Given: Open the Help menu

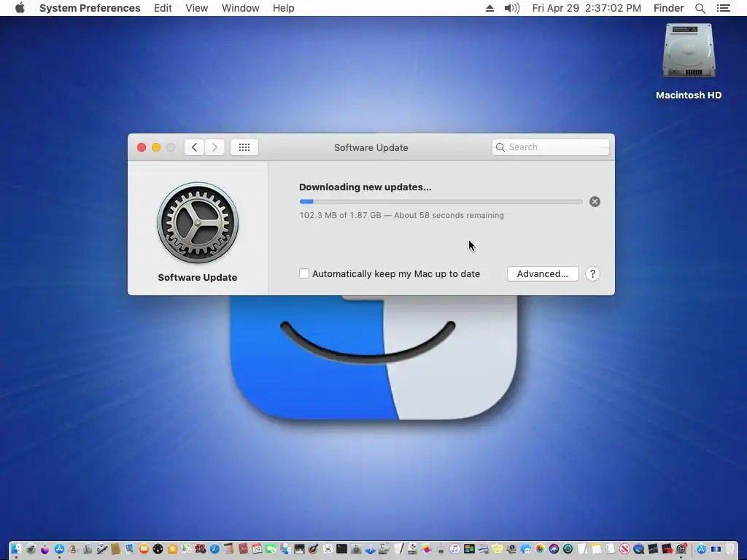Looking at the screenshot, I should tap(284, 8).
